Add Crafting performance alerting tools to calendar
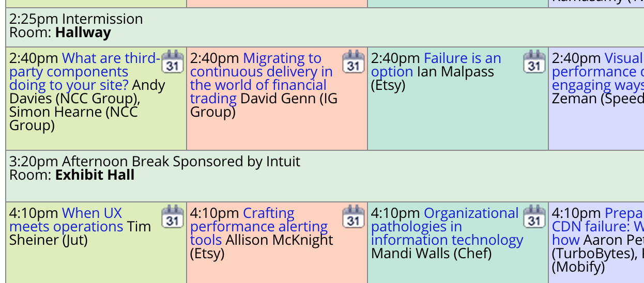The width and height of the screenshot is (644, 283). [x=354, y=216]
